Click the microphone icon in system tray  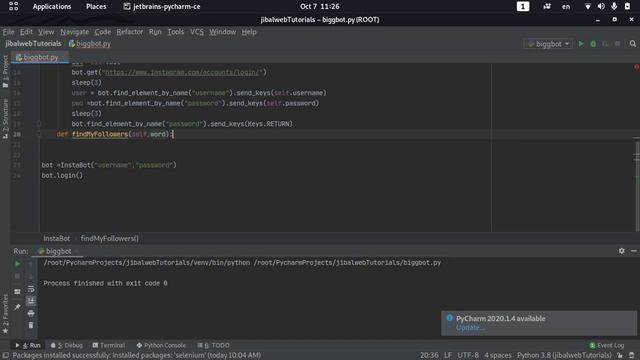coord(614,7)
